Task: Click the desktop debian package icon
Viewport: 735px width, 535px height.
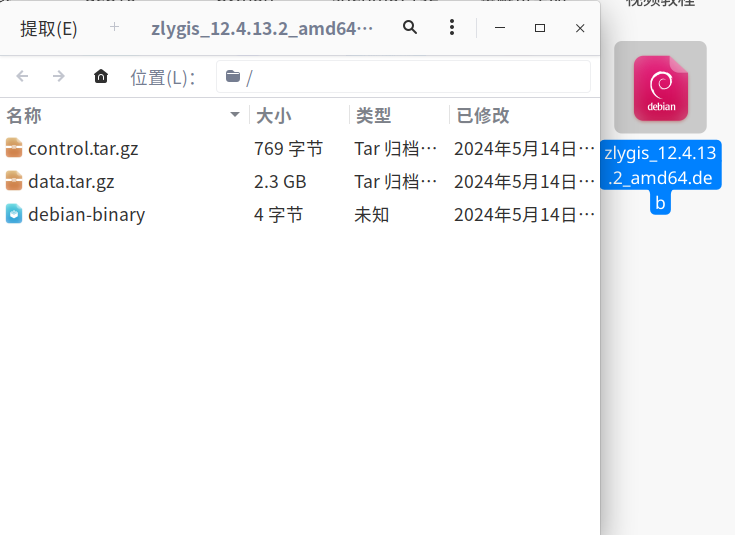Action: [660, 87]
